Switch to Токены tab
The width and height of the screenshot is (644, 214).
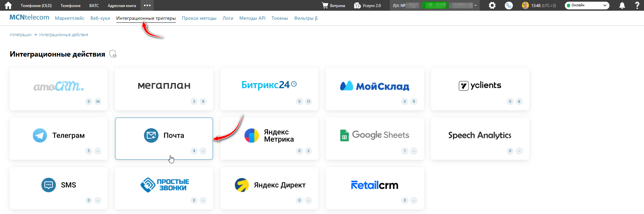280,18
